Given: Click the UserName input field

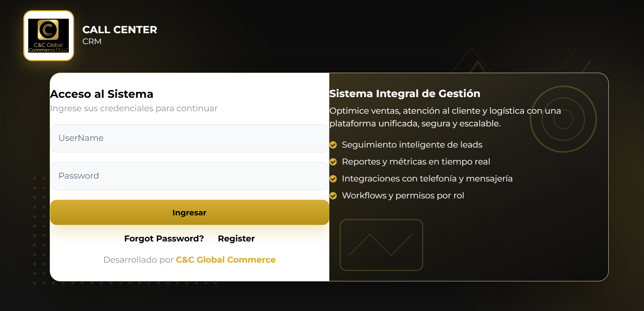Looking at the screenshot, I should [189, 138].
